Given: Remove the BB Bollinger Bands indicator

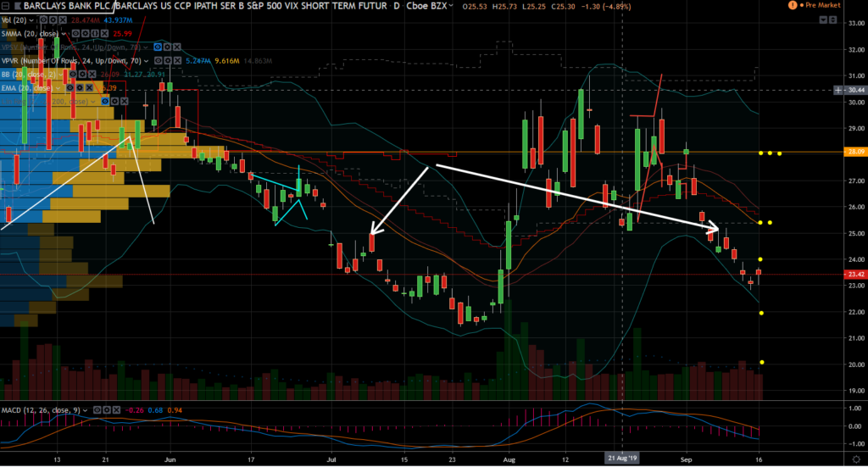Looking at the screenshot, I should tap(92, 74).
